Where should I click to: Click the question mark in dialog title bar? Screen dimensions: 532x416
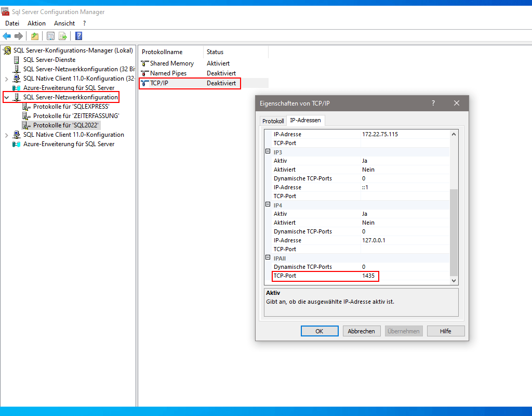coord(433,103)
